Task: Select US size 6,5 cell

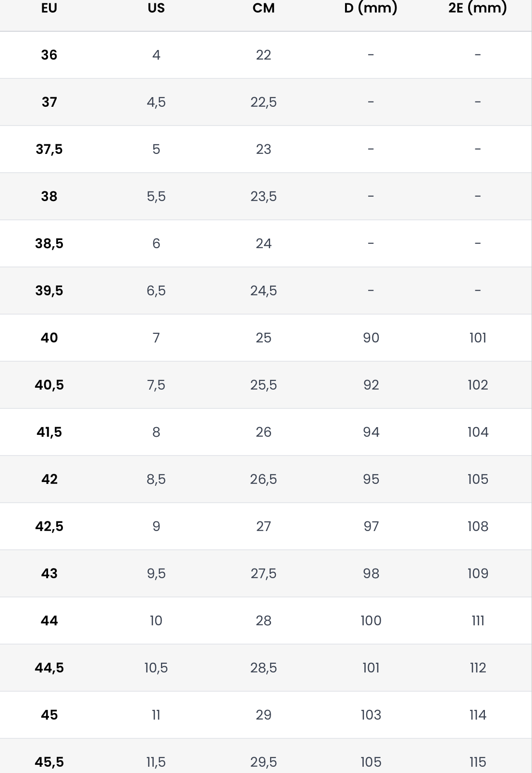Action: (156, 291)
